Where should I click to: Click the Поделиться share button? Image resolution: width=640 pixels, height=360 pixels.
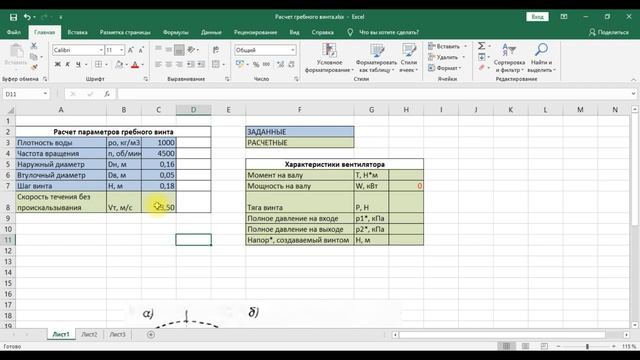point(609,32)
